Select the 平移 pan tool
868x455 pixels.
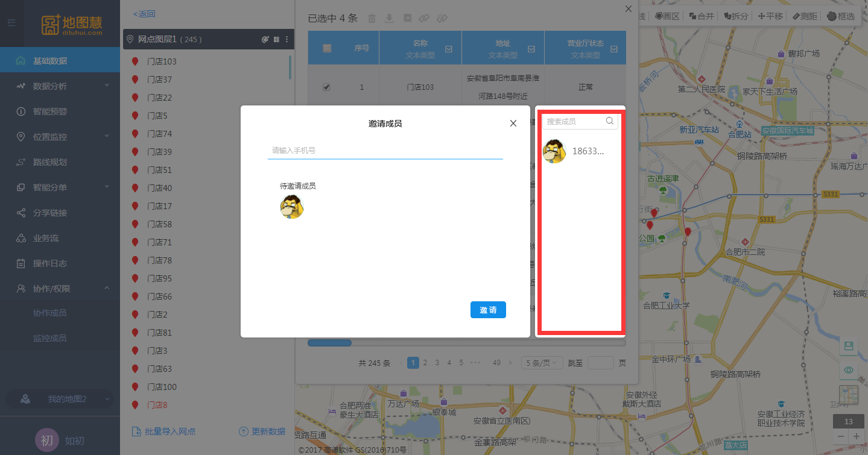pos(770,16)
